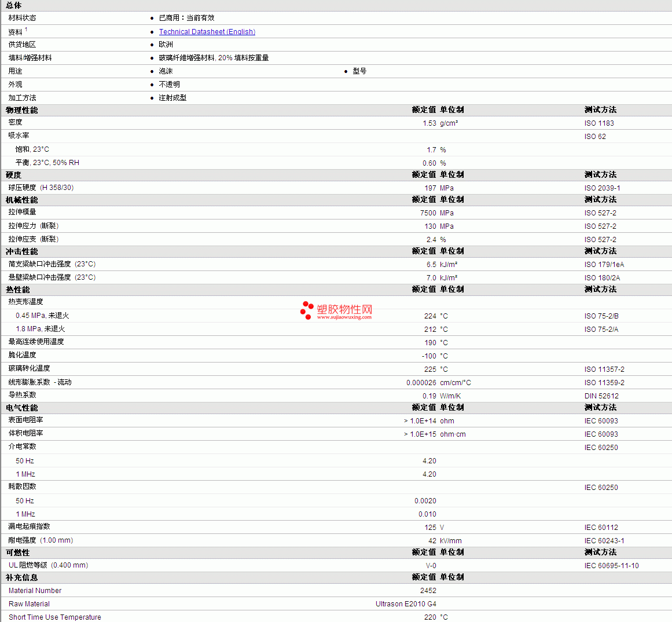The width and height of the screenshot is (672, 622).
Task: Select the 7500 tensile modulus value
Action: 428,213
